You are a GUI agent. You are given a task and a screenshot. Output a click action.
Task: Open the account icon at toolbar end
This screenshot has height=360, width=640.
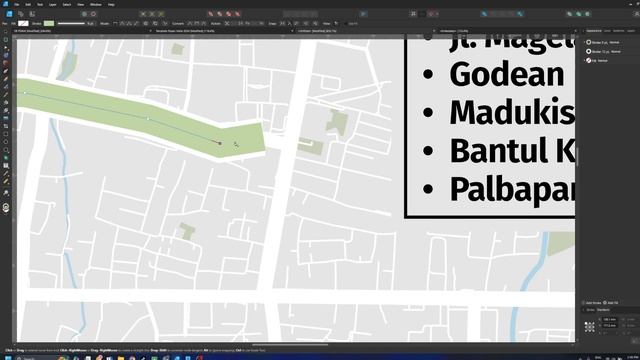click(x=636, y=14)
